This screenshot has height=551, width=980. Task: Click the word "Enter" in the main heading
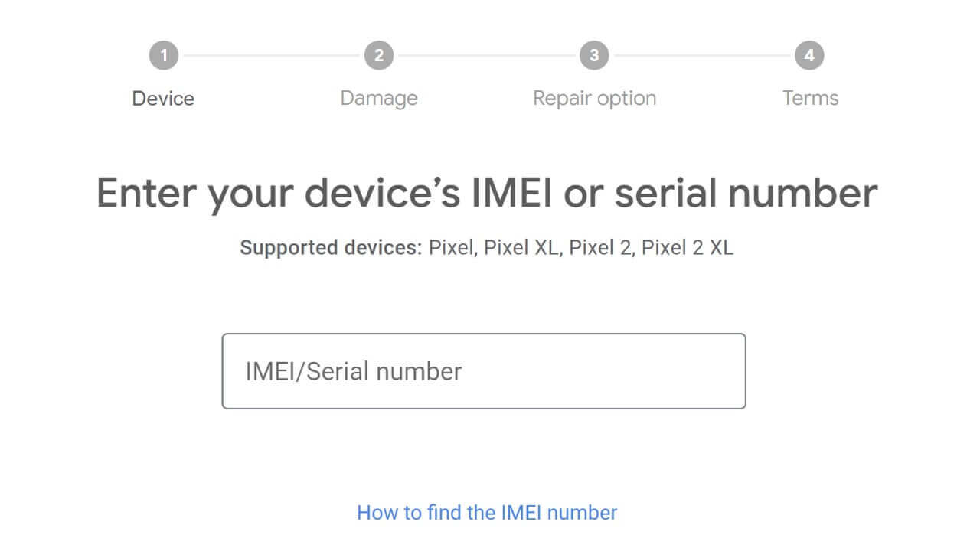tap(147, 193)
